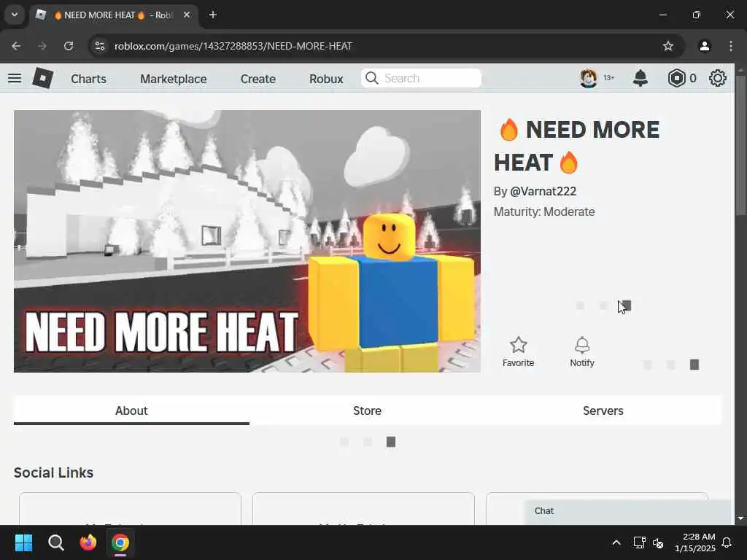Show hidden system tray icons
The image size is (747, 560).
[616, 542]
